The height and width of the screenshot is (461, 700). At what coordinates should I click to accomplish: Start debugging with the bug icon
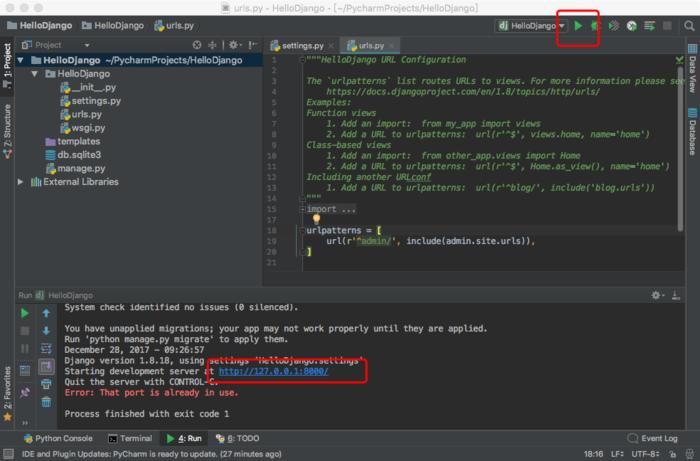[595, 26]
